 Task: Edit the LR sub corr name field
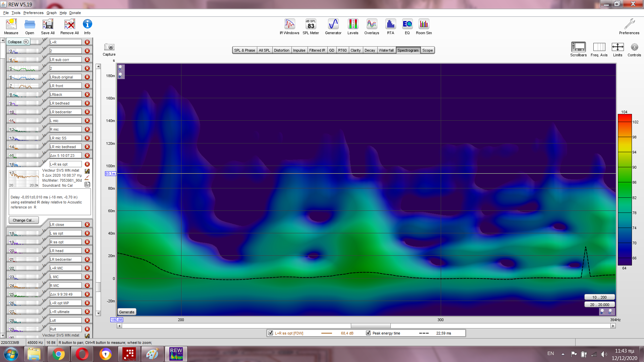point(65,60)
